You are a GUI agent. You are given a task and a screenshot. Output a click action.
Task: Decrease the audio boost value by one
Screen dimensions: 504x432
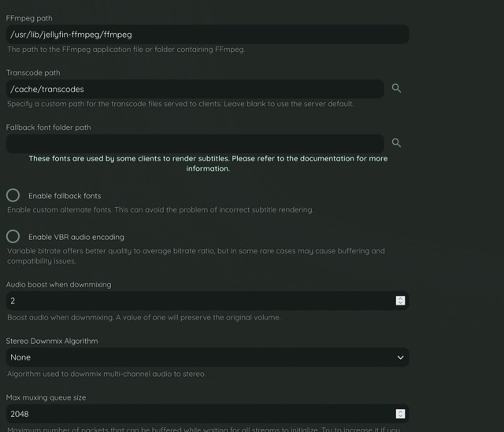[400, 303]
